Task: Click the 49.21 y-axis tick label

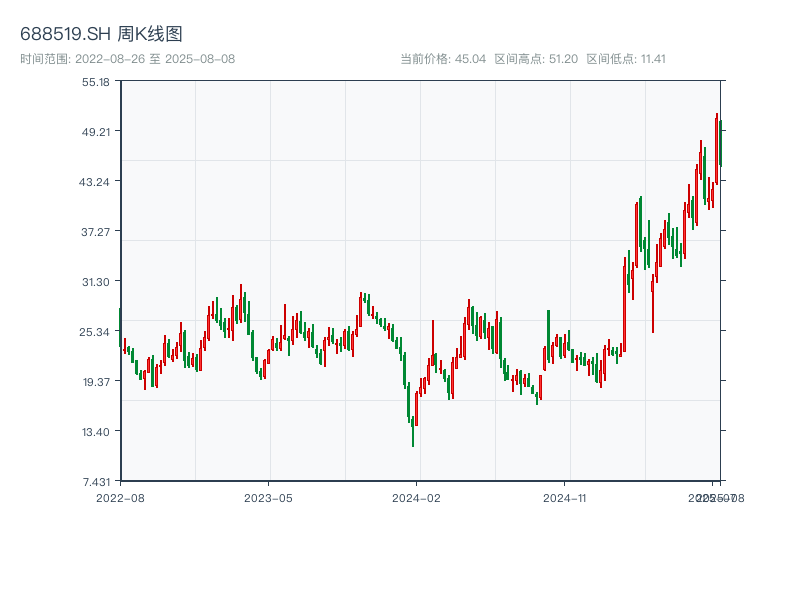Action: [96, 131]
